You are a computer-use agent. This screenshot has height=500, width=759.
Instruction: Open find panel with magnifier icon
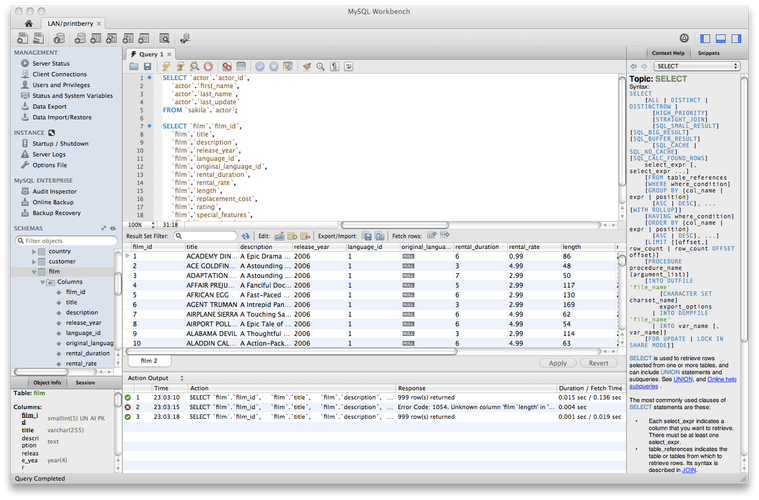pos(320,66)
